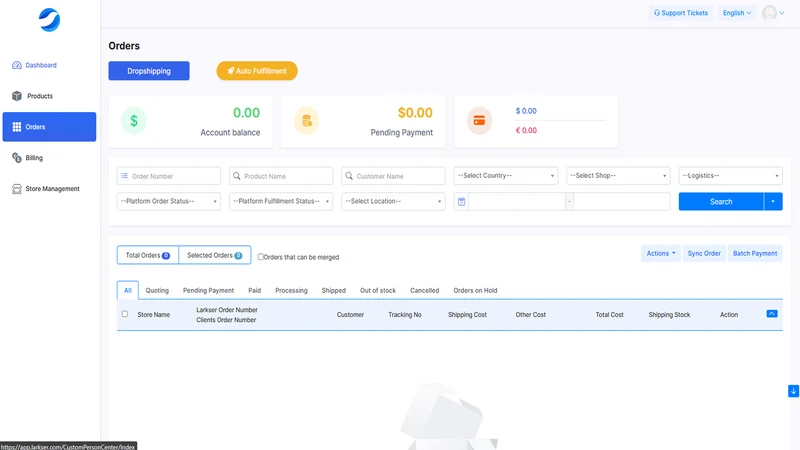Viewport: 800px width, 450px height.
Task: Go to Products in the sidebar
Action: tap(32, 96)
